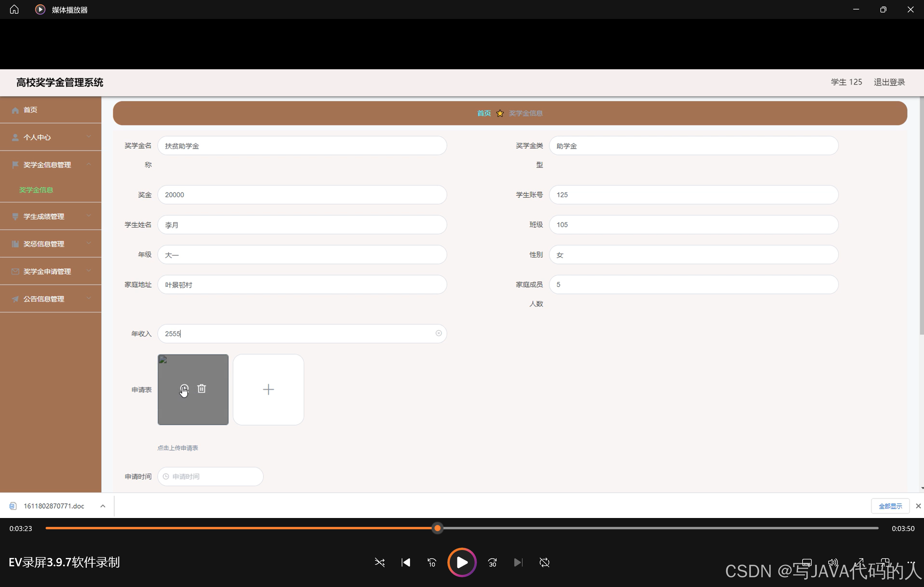Click the 高校奖学金管理系统 title

pos(60,82)
